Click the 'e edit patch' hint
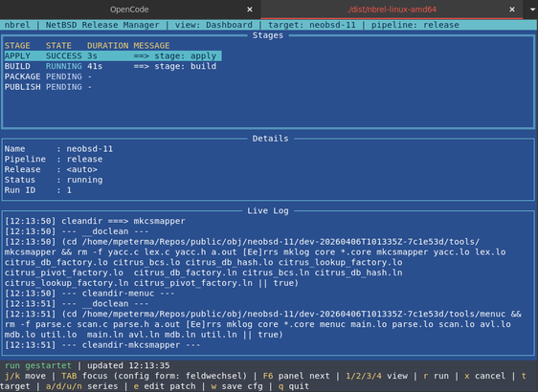The width and height of the screenshot is (538, 392). coord(165,386)
